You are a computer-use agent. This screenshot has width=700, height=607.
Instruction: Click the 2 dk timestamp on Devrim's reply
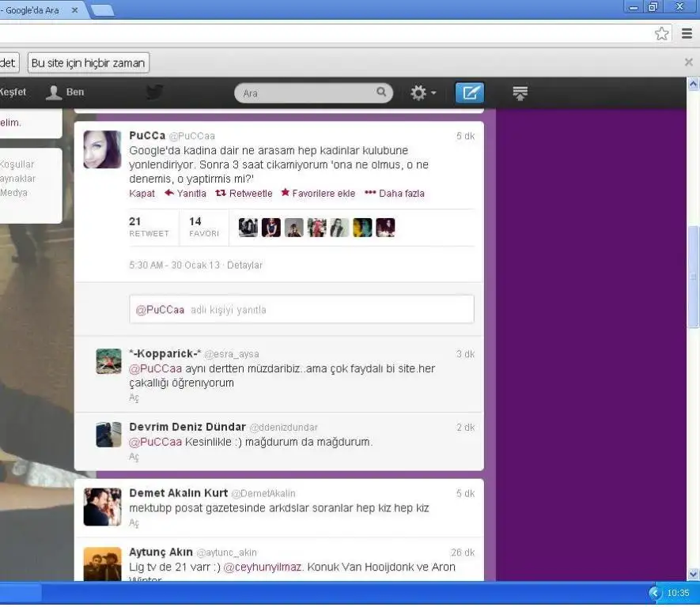465,428
